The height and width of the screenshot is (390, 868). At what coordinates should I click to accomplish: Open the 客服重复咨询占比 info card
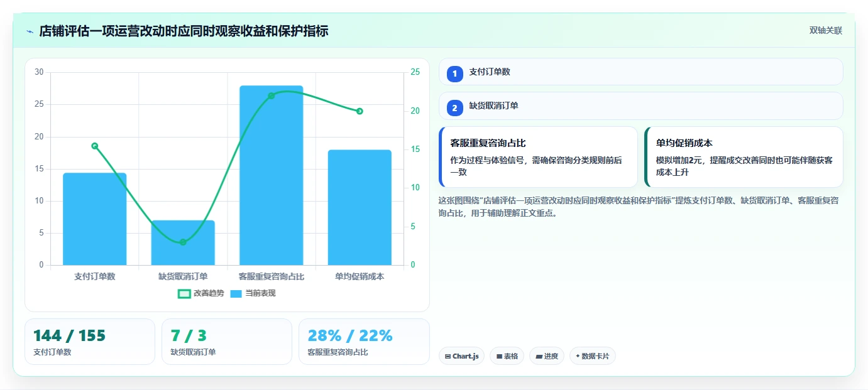pyautogui.click(x=538, y=157)
